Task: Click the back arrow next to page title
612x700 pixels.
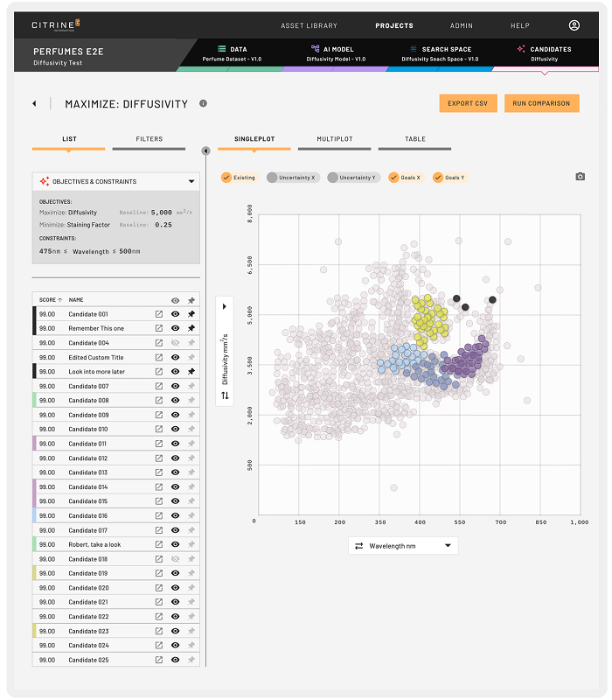Action: (35, 104)
